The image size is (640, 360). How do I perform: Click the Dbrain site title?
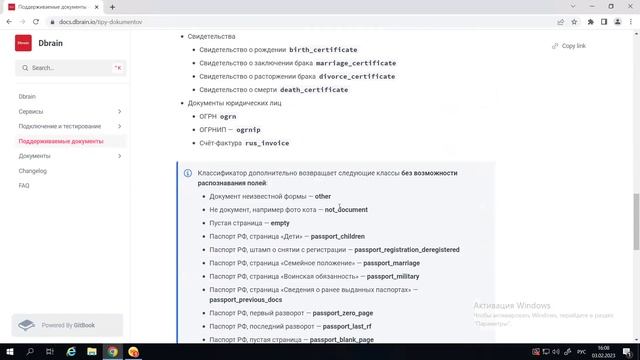(x=51, y=43)
